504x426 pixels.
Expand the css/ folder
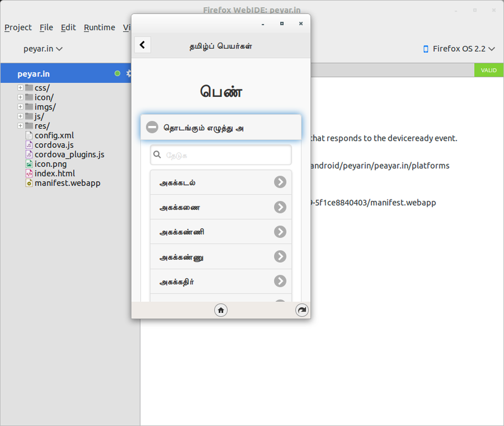21,88
